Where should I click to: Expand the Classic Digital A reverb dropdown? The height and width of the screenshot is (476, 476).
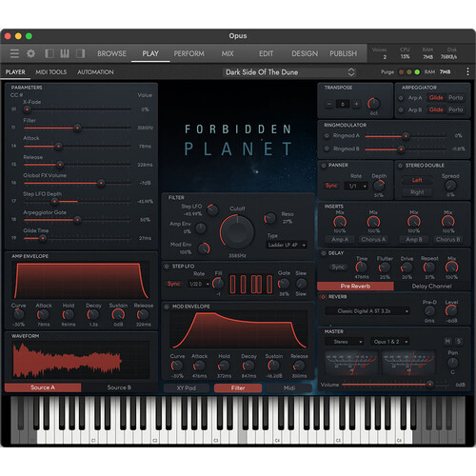(367, 311)
